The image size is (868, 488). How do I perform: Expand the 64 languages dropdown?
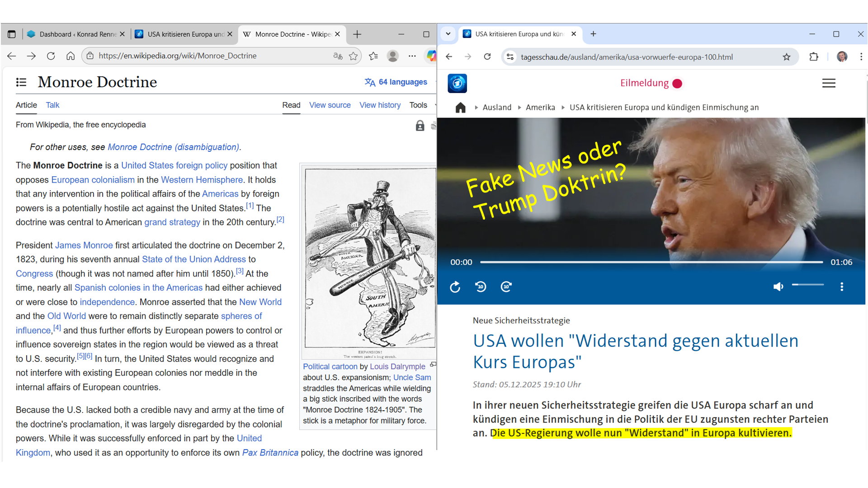(396, 82)
